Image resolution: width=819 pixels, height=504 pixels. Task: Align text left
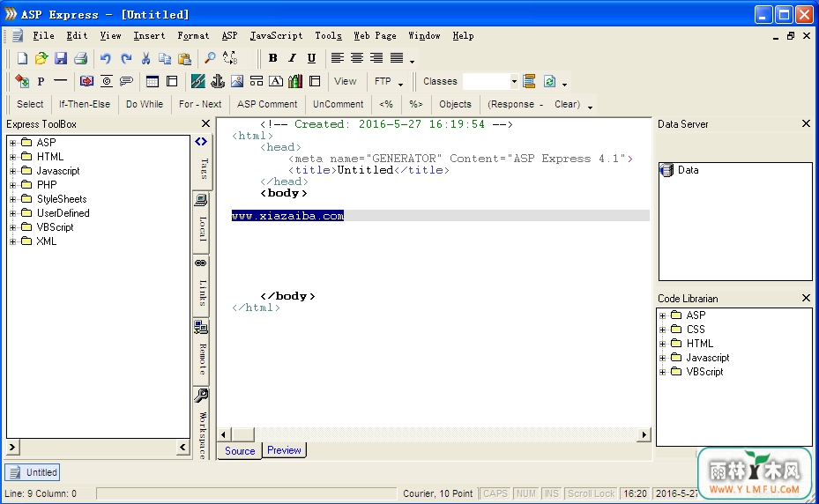click(338, 58)
